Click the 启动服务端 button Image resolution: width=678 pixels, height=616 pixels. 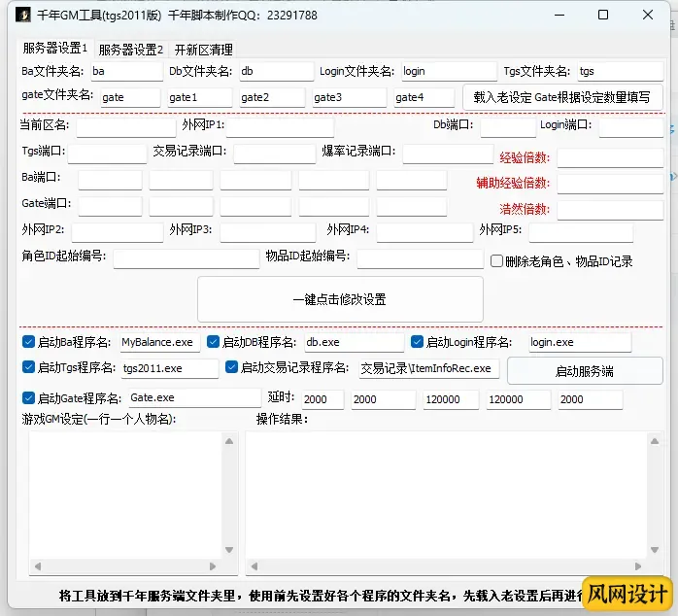[x=584, y=371]
